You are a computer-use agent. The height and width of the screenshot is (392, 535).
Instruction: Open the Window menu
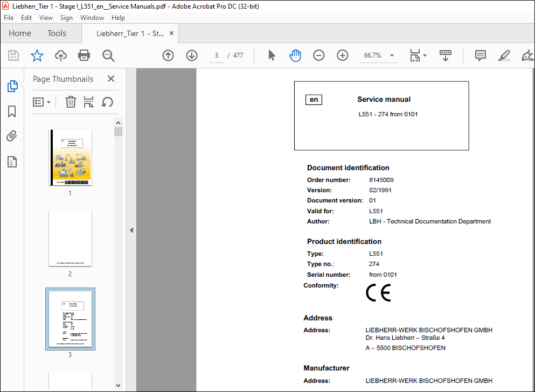pyautogui.click(x=92, y=18)
